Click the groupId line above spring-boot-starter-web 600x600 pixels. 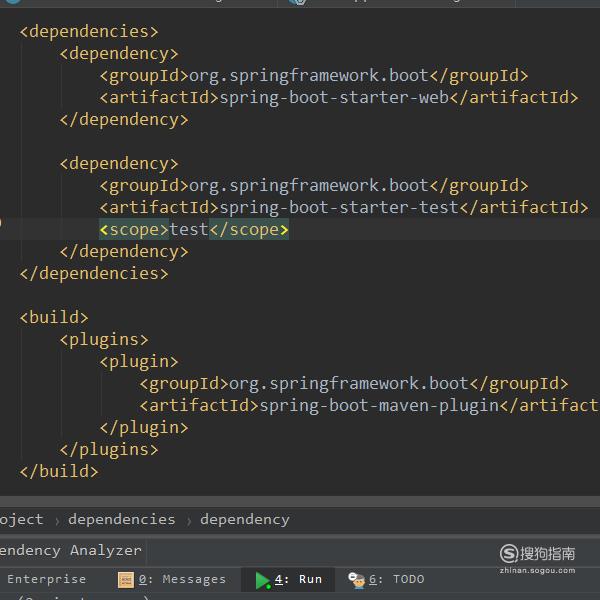(x=314, y=76)
